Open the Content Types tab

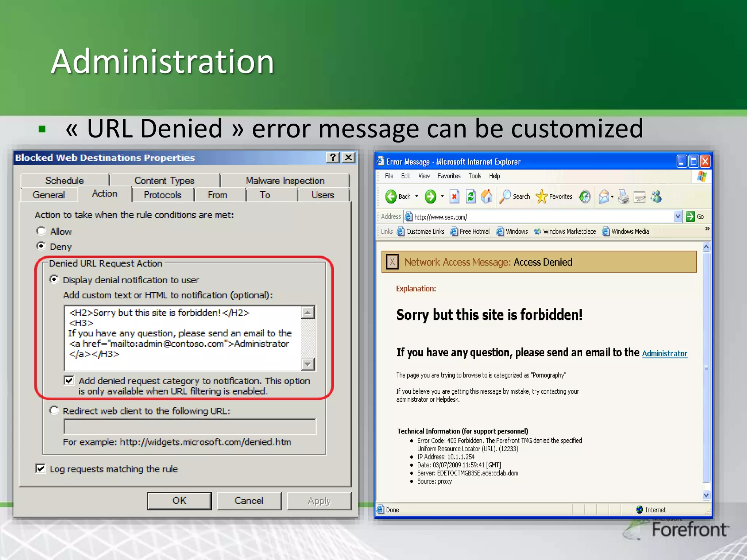[165, 180]
